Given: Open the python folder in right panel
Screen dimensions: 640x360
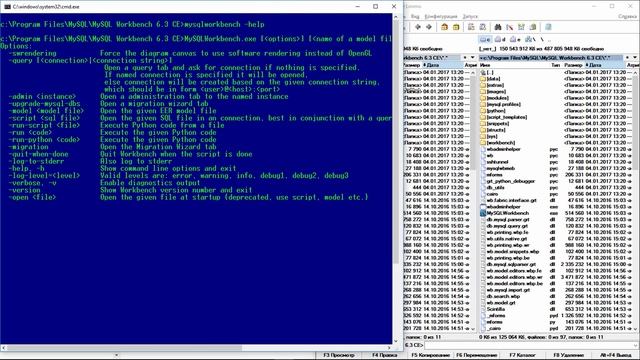Looking at the screenshot, I should 496,111.
